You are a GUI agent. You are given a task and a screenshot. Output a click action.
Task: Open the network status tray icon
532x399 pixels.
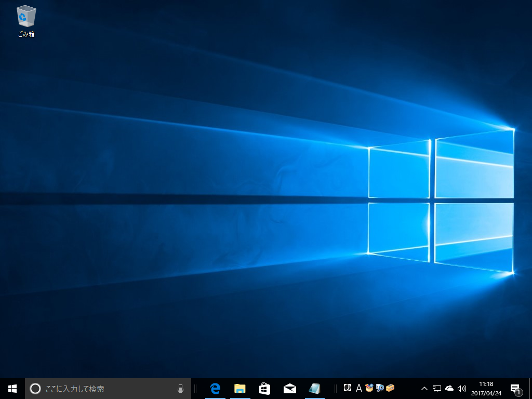pos(436,389)
